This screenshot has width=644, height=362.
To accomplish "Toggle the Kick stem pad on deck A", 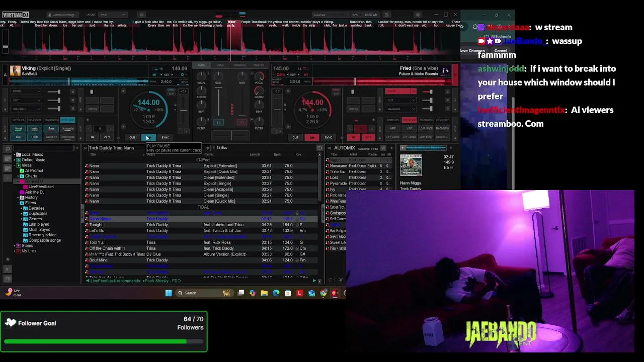I will point(19,137).
